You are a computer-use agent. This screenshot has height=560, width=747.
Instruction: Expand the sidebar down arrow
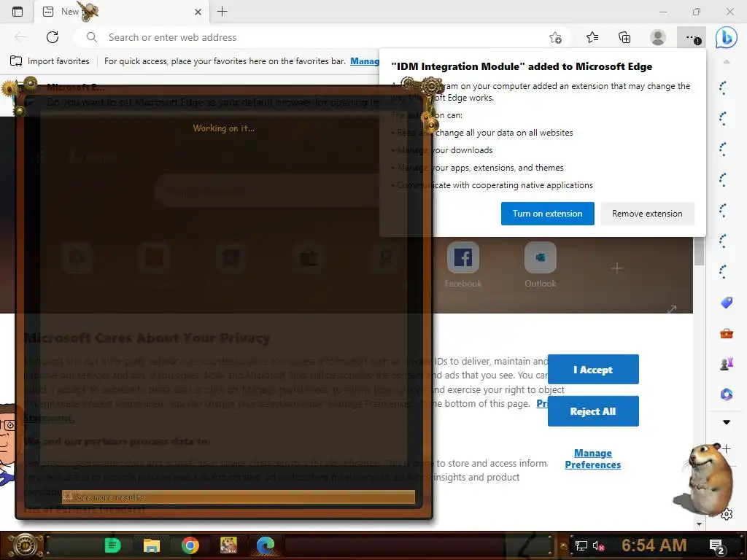point(726,422)
